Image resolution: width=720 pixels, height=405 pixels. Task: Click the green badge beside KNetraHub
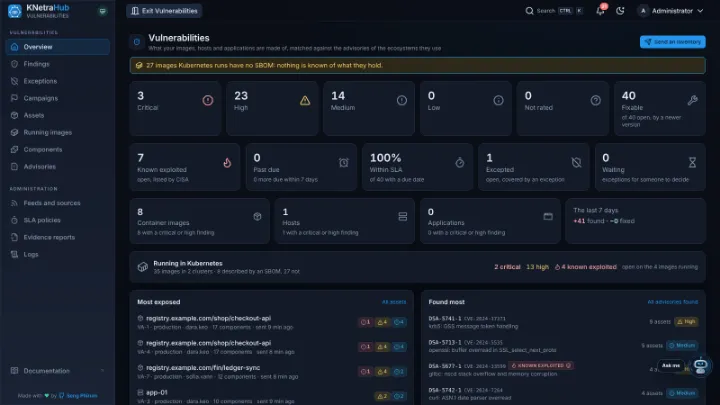(x=102, y=11)
